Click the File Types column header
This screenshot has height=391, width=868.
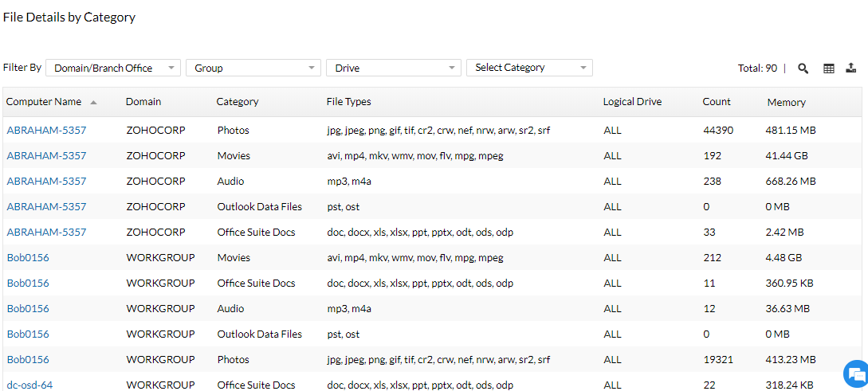tap(348, 101)
